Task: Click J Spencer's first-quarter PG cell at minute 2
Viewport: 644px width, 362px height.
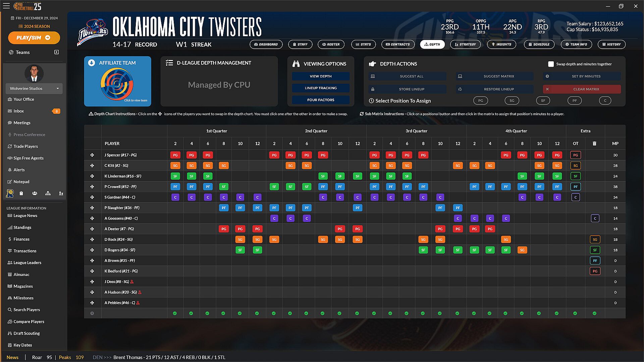Action: click(175, 155)
